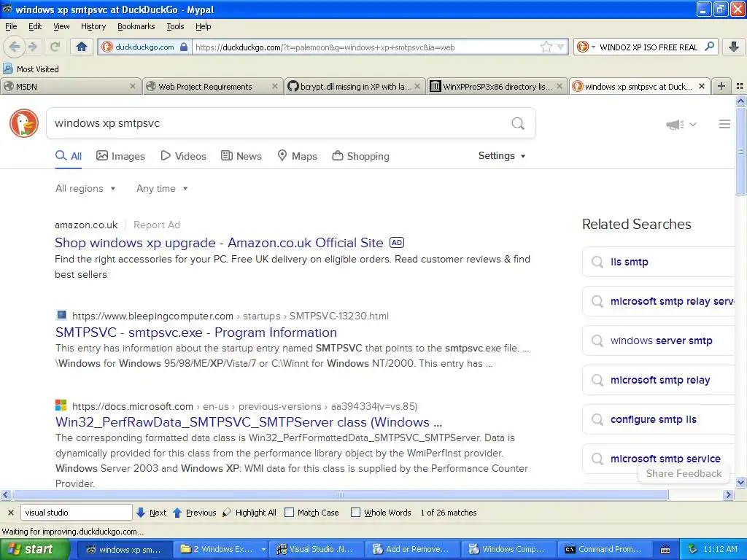
Task: Click the DuckDuckGo duck logo
Action: click(x=24, y=123)
